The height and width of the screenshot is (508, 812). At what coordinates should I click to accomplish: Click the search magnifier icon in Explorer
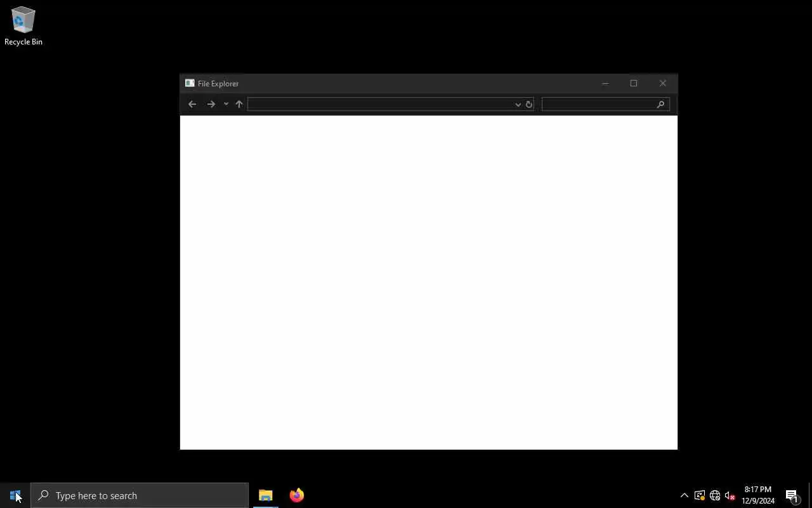(x=660, y=104)
